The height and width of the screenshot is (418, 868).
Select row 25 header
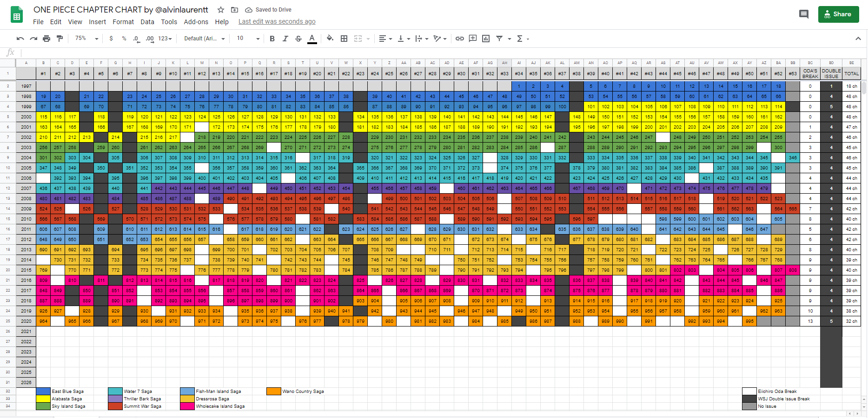8,321
